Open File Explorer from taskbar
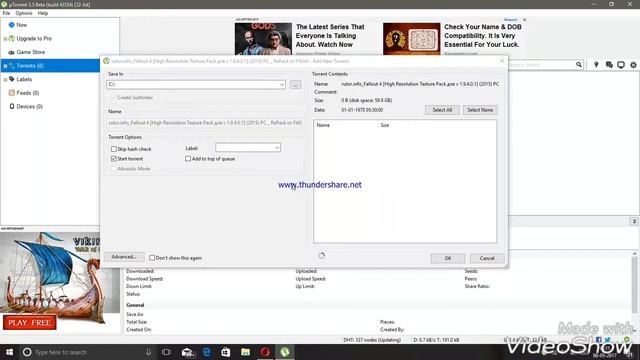This screenshot has height=360, width=640. pyautogui.click(x=245, y=352)
